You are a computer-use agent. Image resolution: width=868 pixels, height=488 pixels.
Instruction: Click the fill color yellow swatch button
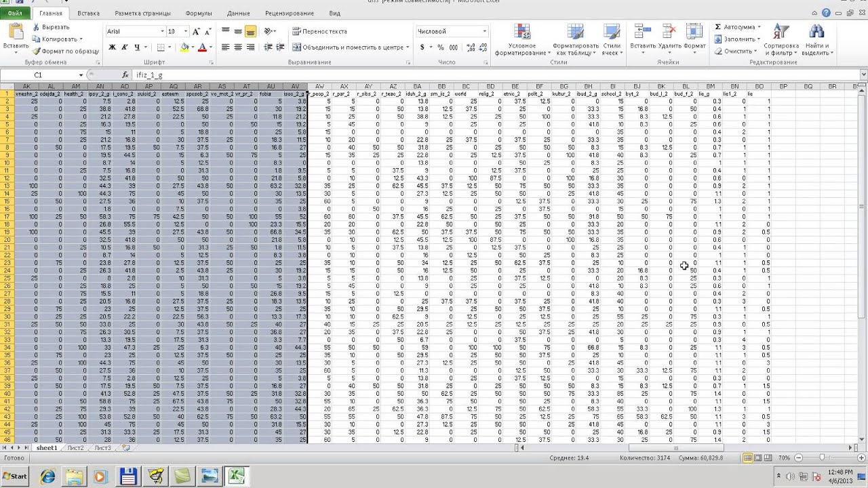tap(184, 47)
